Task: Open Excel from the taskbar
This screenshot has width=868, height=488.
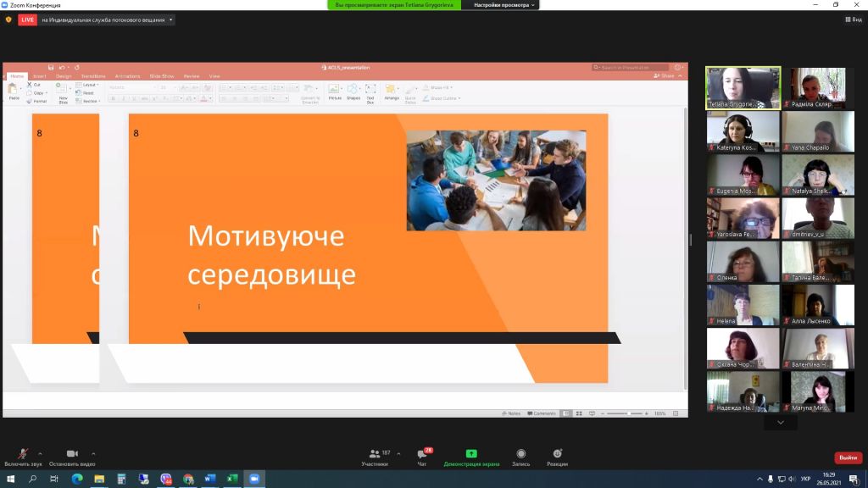Action: (232, 480)
